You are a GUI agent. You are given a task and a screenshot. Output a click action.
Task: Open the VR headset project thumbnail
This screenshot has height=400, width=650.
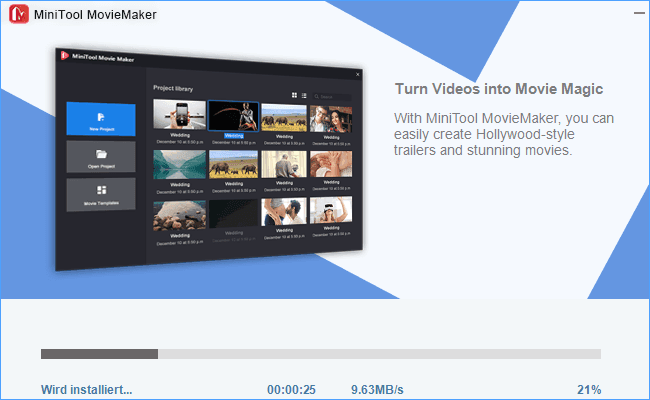point(331,211)
